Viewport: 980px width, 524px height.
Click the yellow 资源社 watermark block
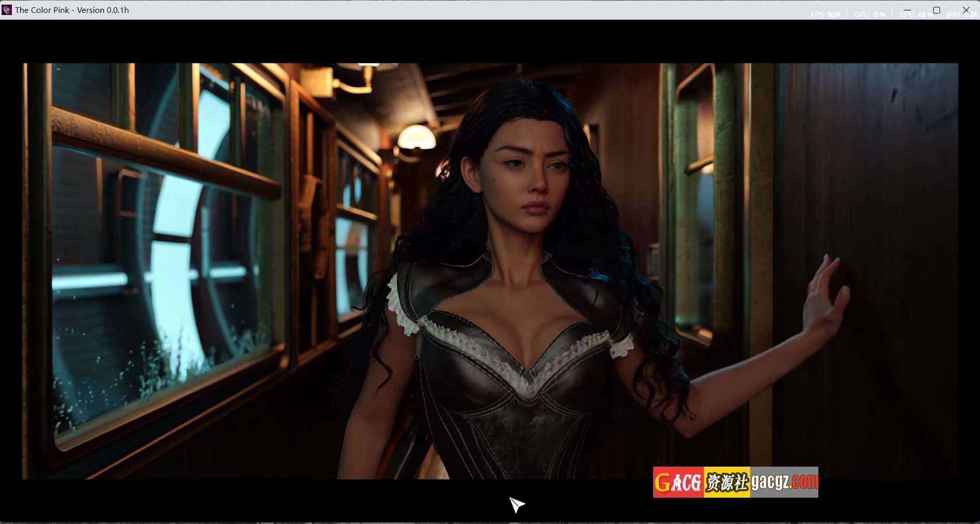tap(726, 482)
